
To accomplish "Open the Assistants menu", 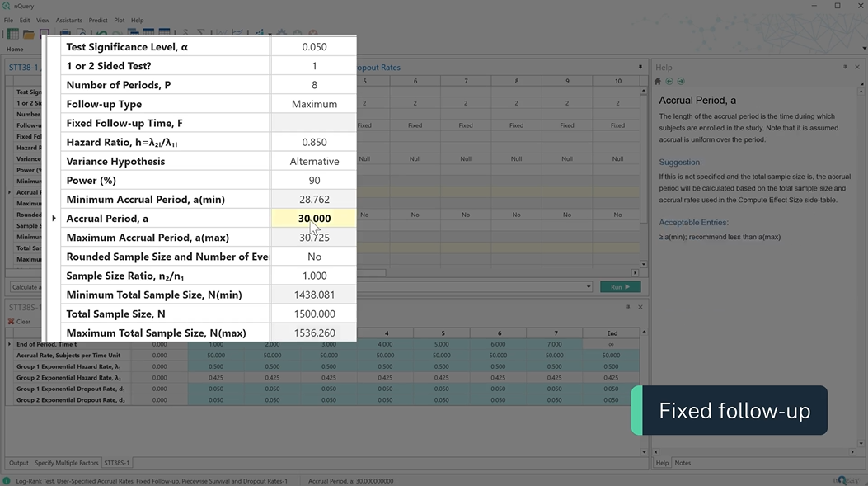I will pyautogui.click(x=68, y=20).
